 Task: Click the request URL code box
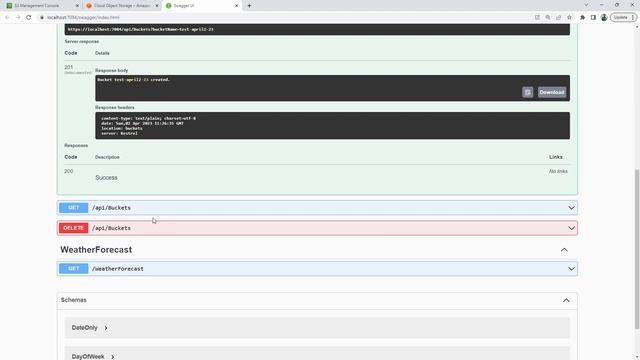(x=317, y=29)
